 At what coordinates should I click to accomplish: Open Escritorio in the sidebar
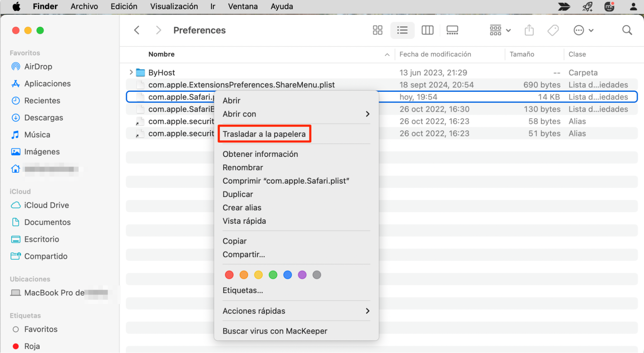[x=35, y=240]
